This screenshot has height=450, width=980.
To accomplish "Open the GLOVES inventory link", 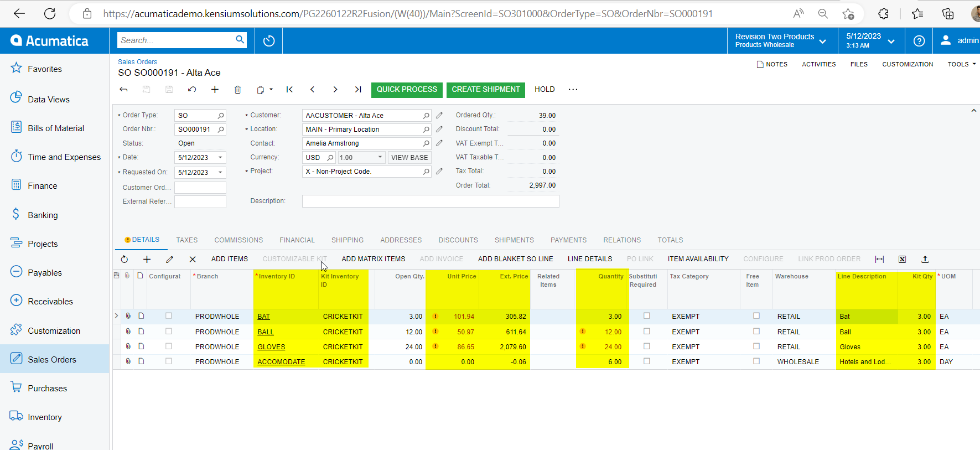I will [271, 347].
